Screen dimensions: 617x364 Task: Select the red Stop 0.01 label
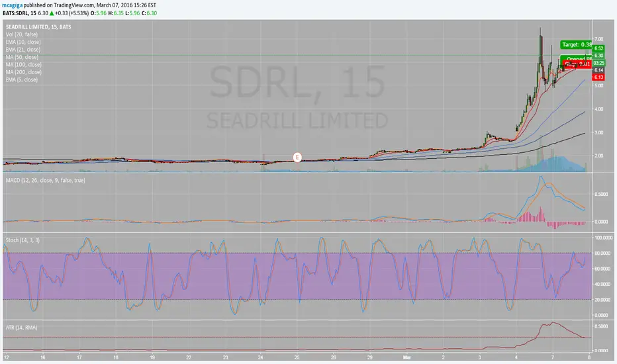click(x=578, y=64)
